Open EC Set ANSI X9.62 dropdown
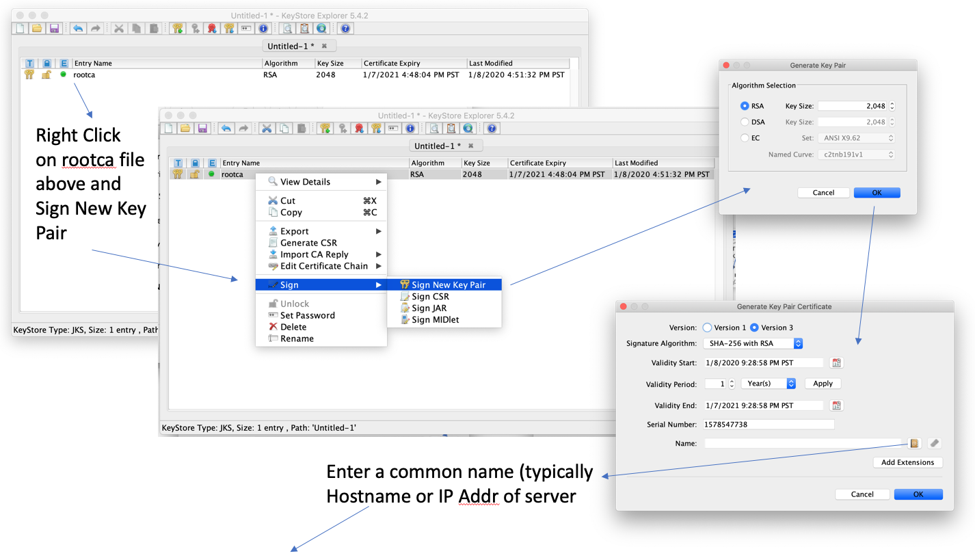 (x=857, y=138)
